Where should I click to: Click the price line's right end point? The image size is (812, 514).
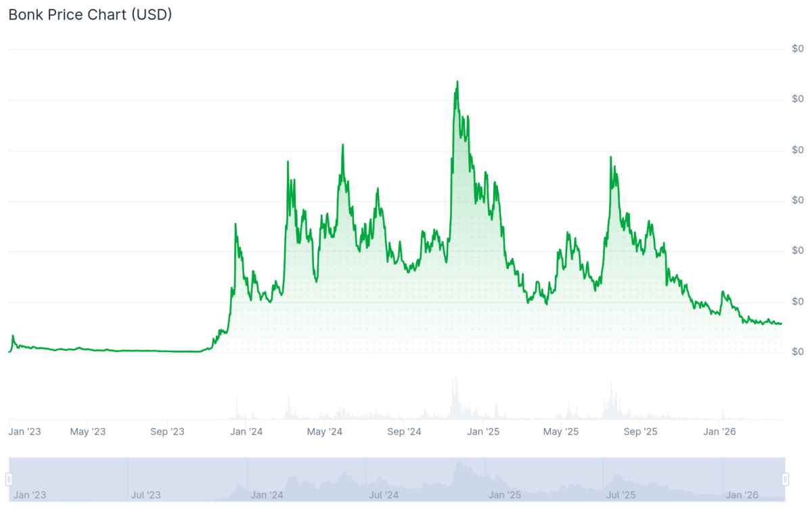point(782,324)
